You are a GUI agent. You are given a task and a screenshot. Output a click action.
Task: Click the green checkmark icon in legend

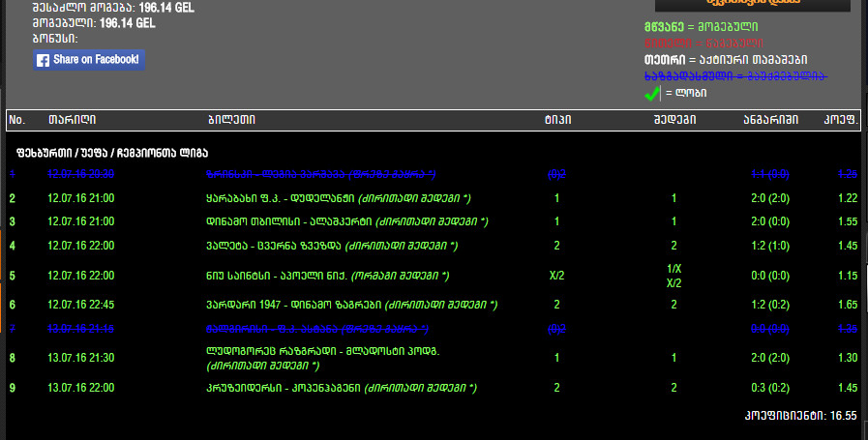pos(652,93)
